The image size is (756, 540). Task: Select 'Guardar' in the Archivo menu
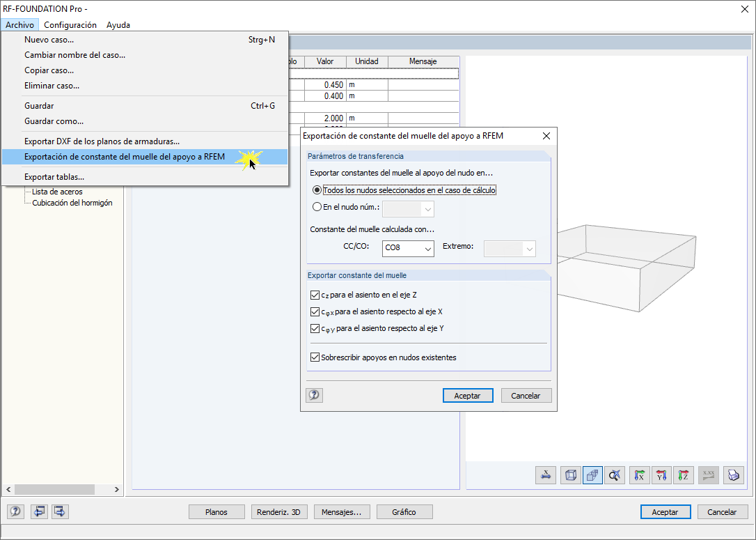click(x=145, y=106)
